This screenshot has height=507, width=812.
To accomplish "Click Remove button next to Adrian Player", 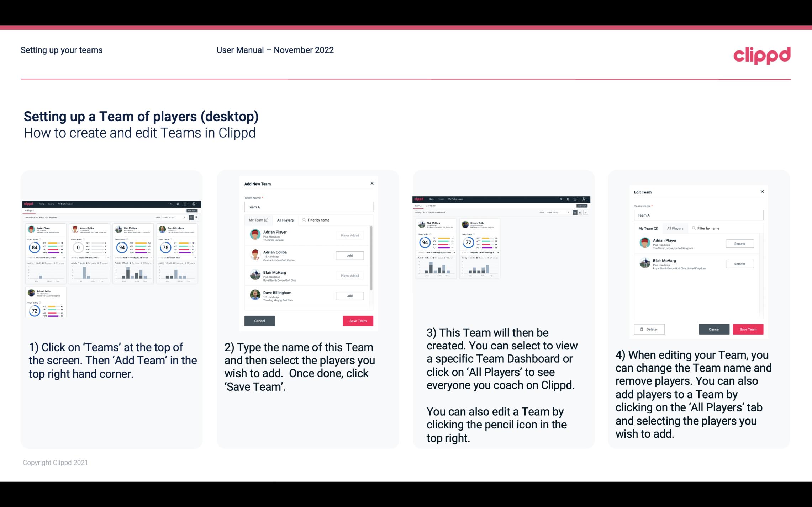I will tap(739, 244).
